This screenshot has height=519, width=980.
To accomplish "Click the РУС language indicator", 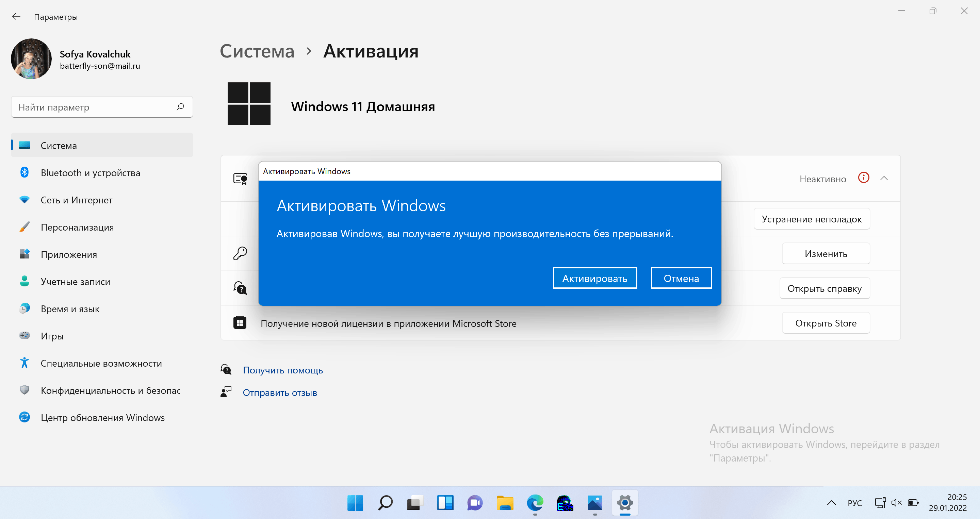I will coord(855,503).
